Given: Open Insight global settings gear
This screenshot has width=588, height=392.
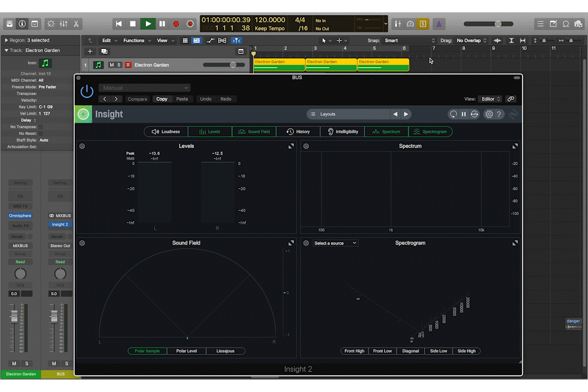Looking at the screenshot, I should point(489,114).
